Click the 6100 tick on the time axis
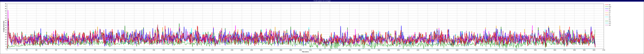 click(604, 50)
